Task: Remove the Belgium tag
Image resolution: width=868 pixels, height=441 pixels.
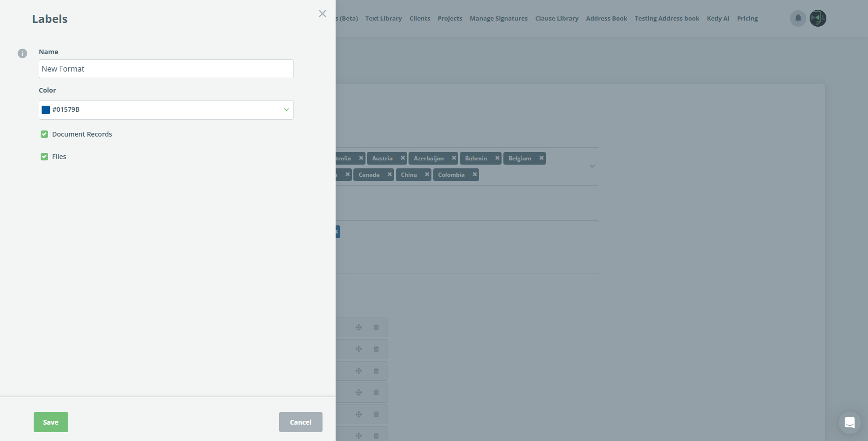Action: (x=541, y=158)
